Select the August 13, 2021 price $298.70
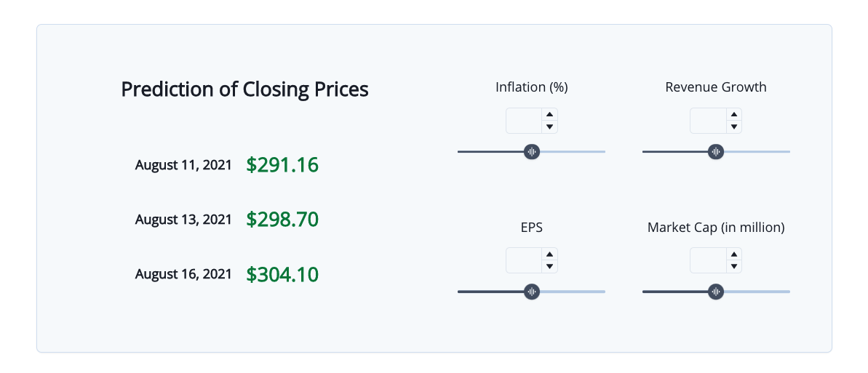This screenshot has width=868, height=373. pos(282,220)
